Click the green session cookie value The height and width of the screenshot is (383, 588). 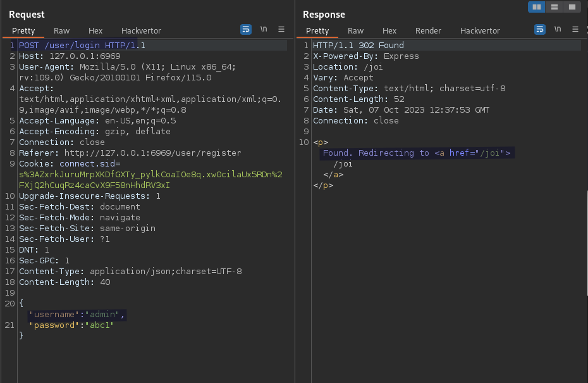point(150,180)
